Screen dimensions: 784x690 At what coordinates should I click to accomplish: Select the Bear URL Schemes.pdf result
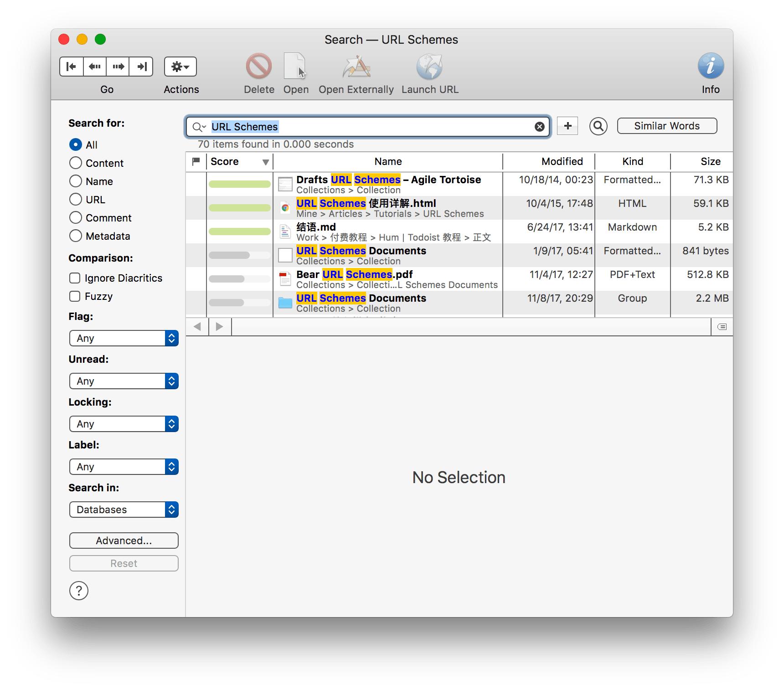[354, 274]
